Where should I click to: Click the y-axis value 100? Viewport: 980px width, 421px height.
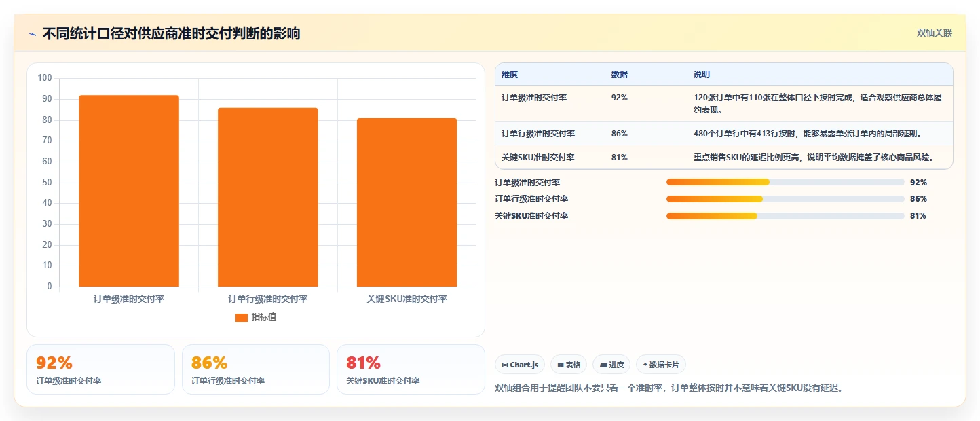(x=45, y=78)
